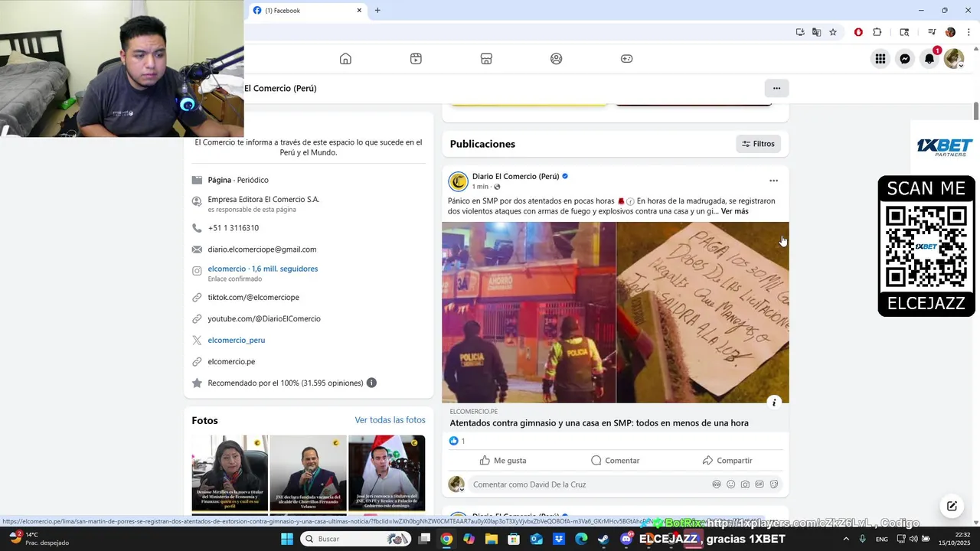Attach a photo via camera icon in comment
The width and height of the screenshot is (980, 551).
(x=745, y=484)
